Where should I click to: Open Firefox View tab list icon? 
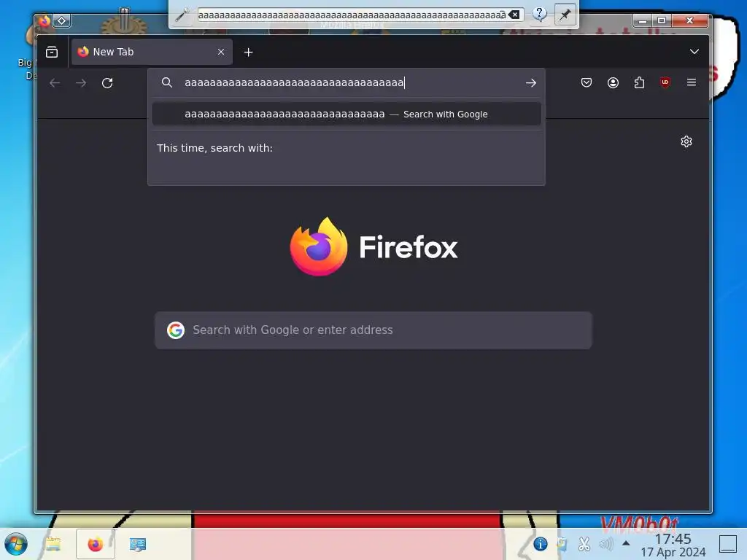pyautogui.click(x=52, y=52)
